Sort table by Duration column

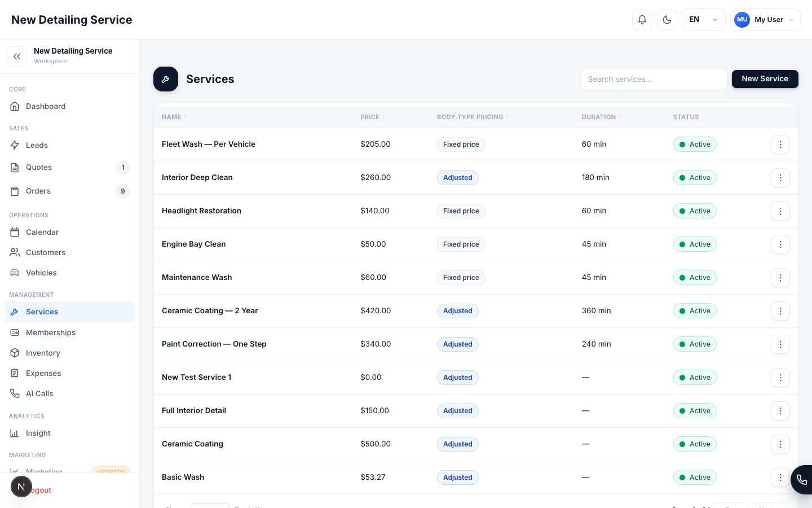(601, 117)
